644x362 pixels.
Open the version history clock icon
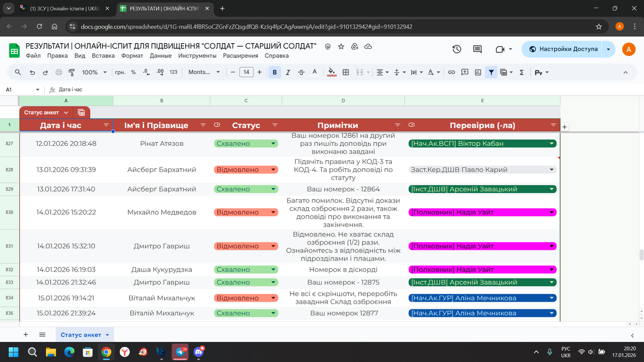(x=457, y=49)
